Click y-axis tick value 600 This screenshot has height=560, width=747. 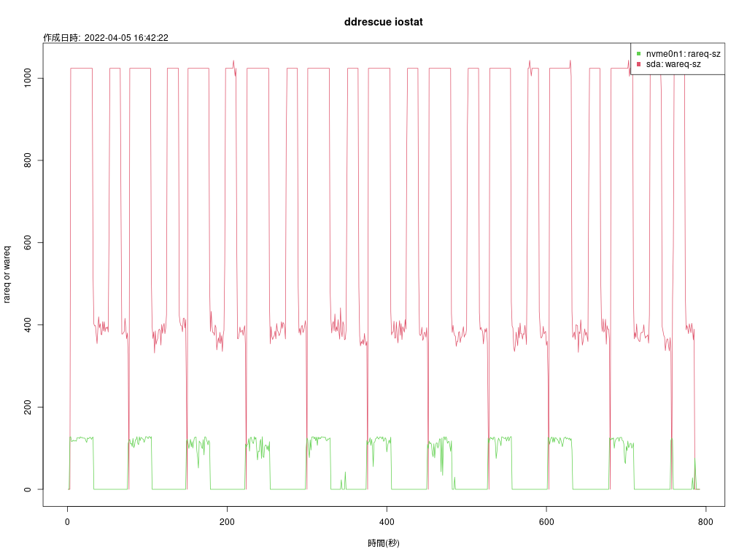28,242
